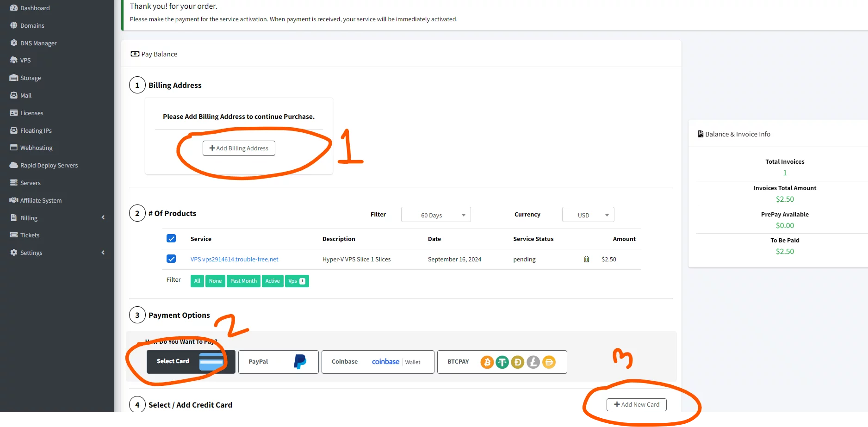Click the Mail icon in sidebar
This screenshot has height=427, width=868.
pyautogui.click(x=14, y=95)
